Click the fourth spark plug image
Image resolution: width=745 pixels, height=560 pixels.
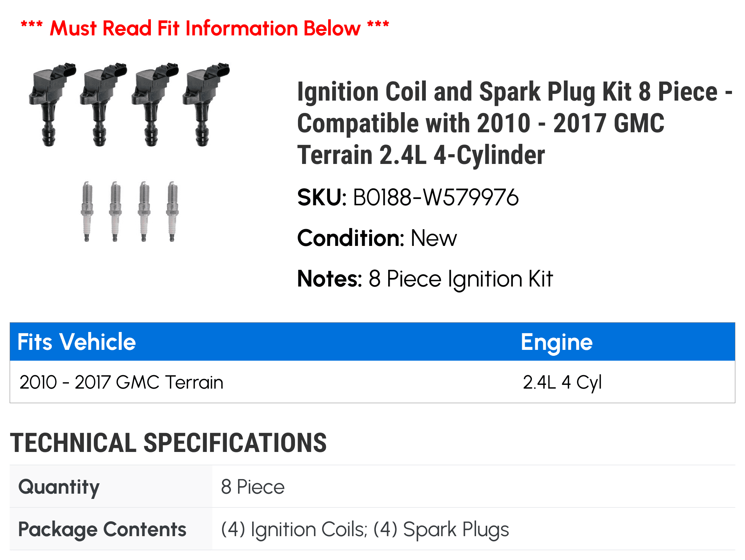coord(172,211)
